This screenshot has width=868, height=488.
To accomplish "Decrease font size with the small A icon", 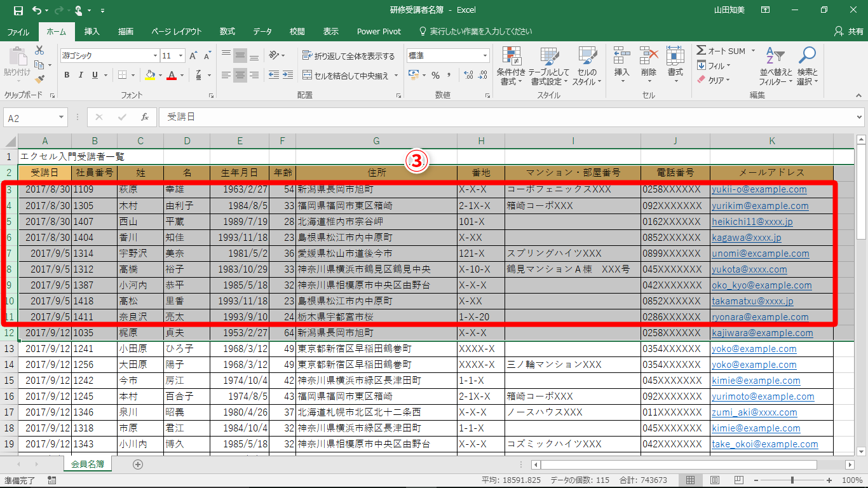I will [x=208, y=56].
